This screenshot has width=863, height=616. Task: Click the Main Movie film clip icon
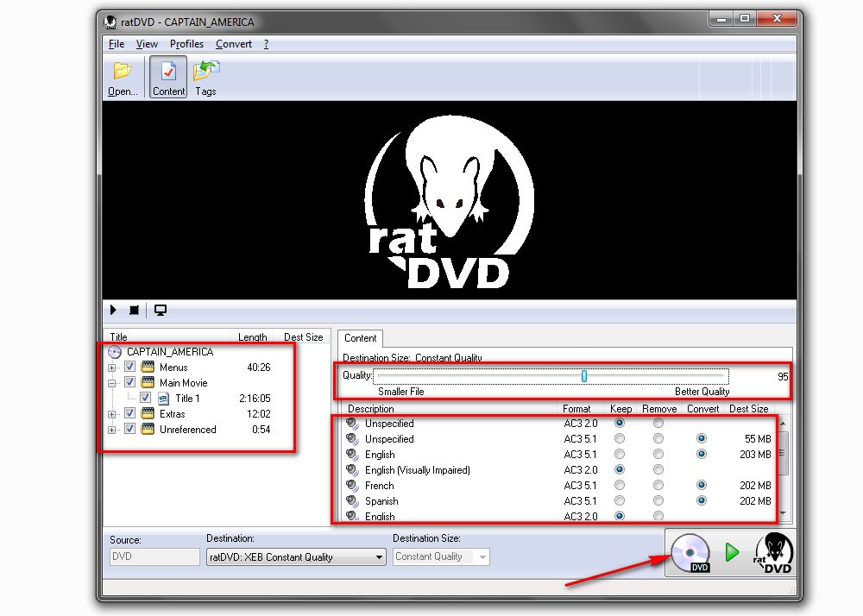coord(148,382)
